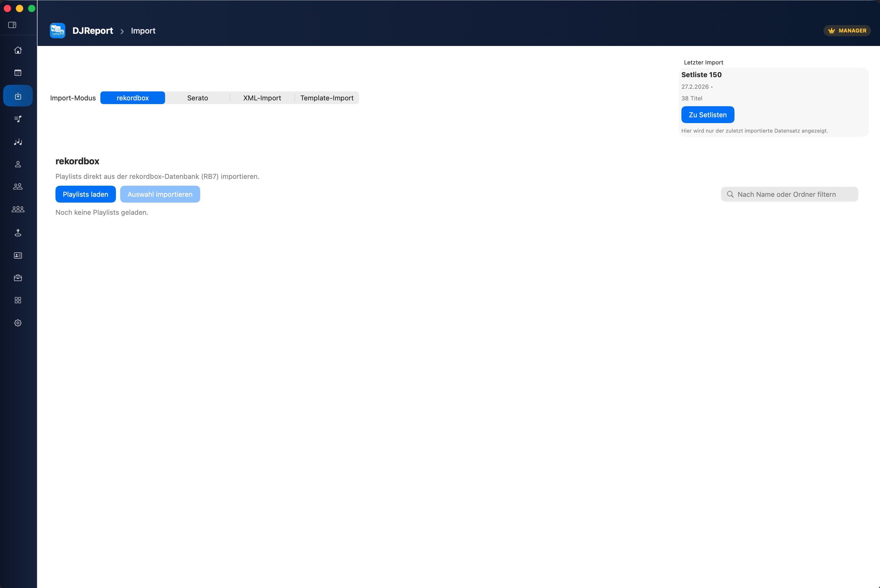The height and width of the screenshot is (588, 880).
Task: Open the calendar icon in the sidebar
Action: (18, 72)
